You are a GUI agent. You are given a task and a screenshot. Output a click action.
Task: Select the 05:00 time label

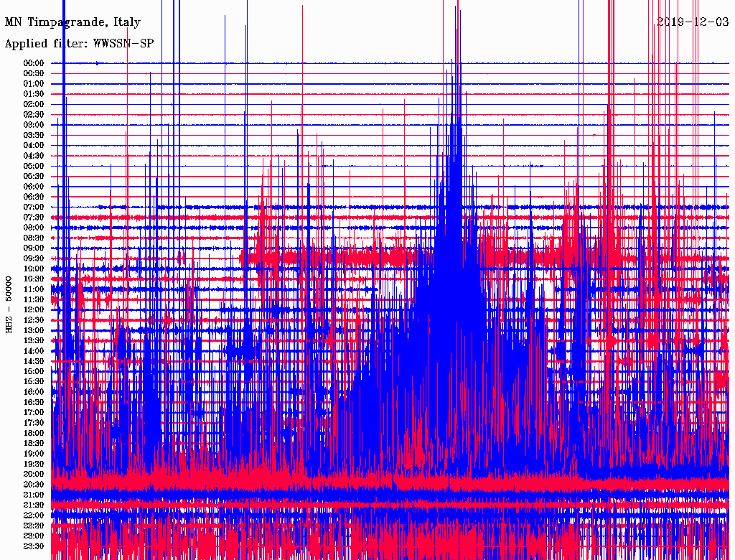point(34,166)
